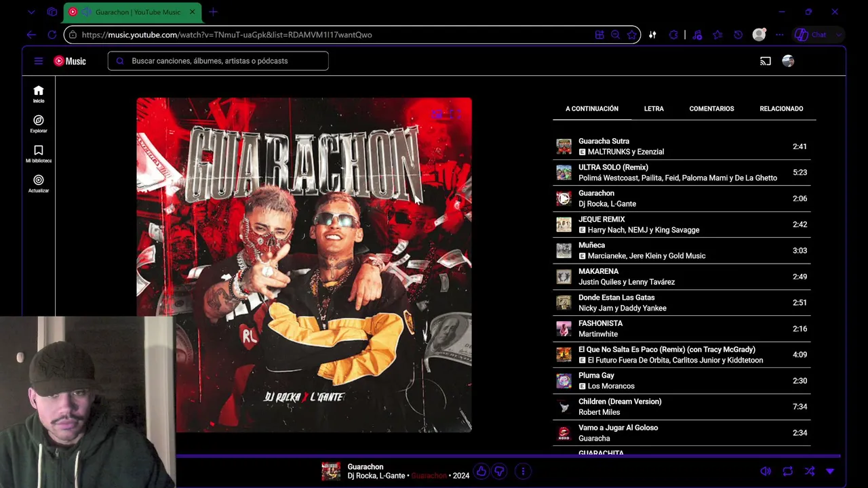This screenshot has height=488, width=868.
Task: Reload the current page
Action: click(52, 35)
